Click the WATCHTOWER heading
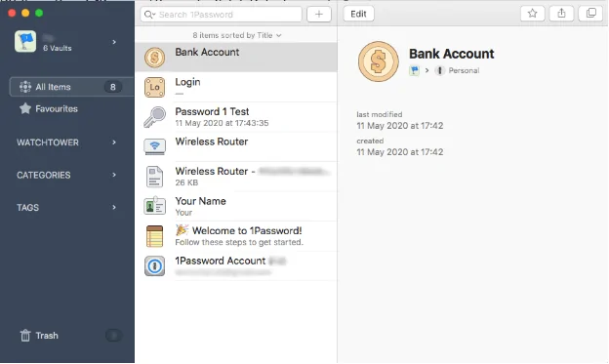609x364 pixels. (48, 142)
